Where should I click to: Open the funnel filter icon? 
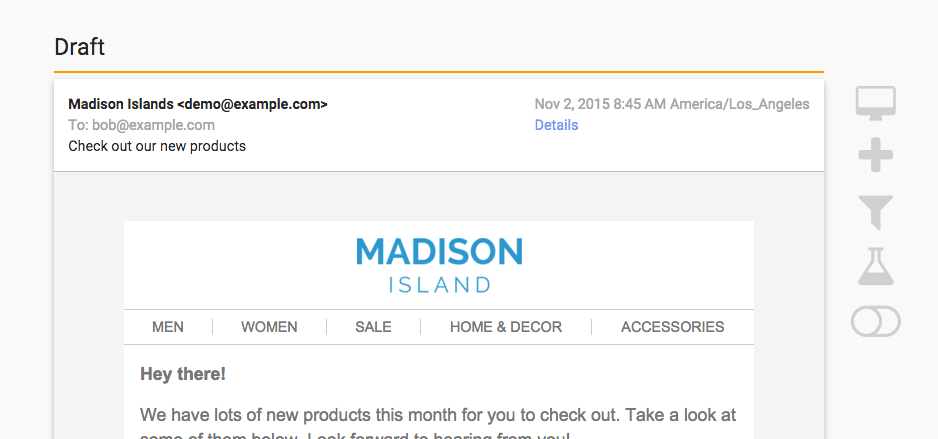pos(875,212)
